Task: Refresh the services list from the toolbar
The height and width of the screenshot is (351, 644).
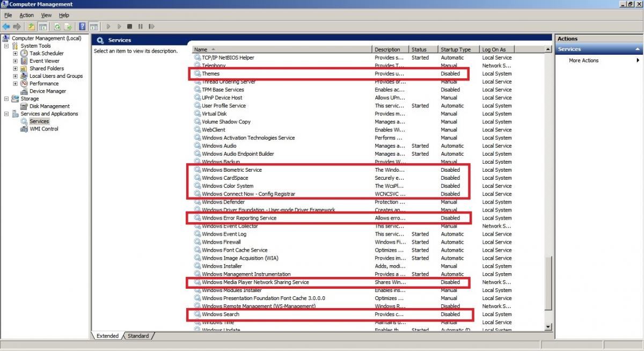Action: (57, 26)
